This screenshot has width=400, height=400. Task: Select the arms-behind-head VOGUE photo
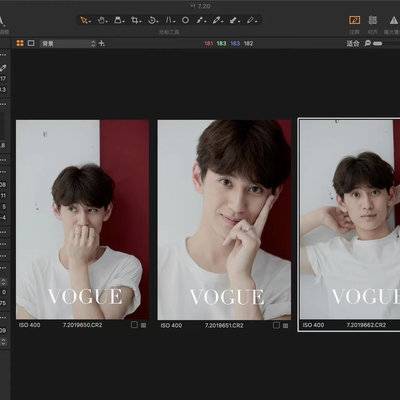350,220
